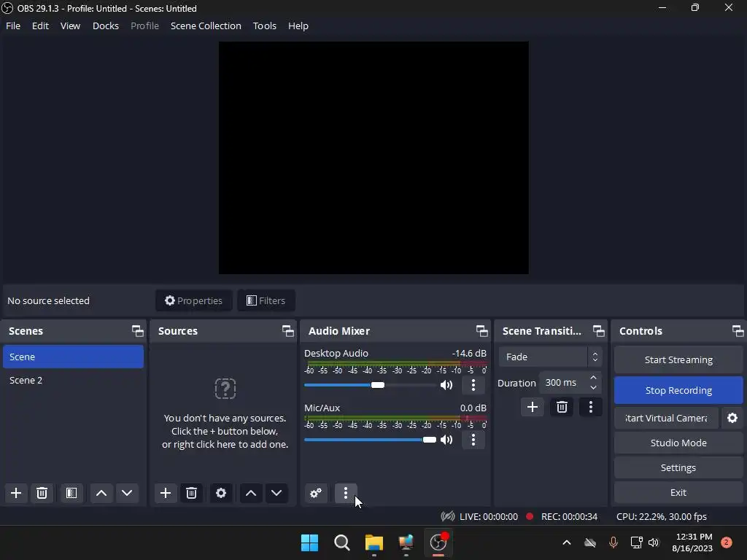Image resolution: width=747 pixels, height=560 pixels.
Task: Decrease transition duration stepper down arrow
Action: 593,388
